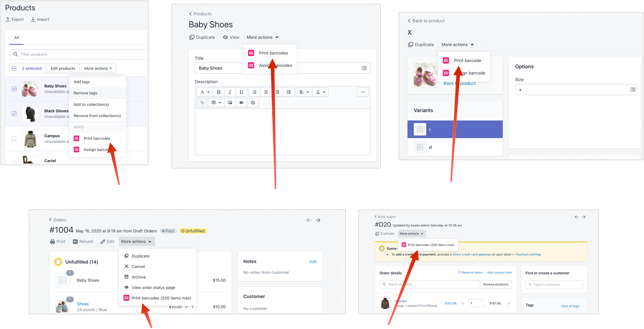Viewport: 644px width, 329px height.
Task: Click the Bold formatting icon
Action: [x=218, y=92]
